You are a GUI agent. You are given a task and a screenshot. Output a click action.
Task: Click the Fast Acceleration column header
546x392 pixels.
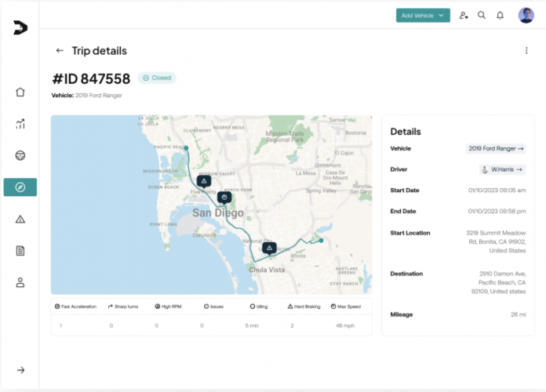coord(75,307)
